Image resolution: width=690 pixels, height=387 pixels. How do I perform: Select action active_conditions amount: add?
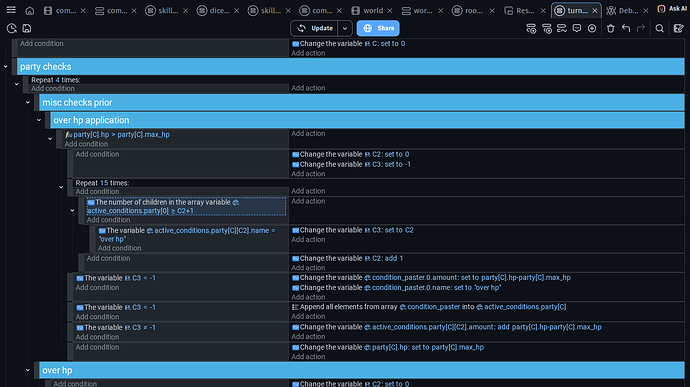[x=447, y=327]
